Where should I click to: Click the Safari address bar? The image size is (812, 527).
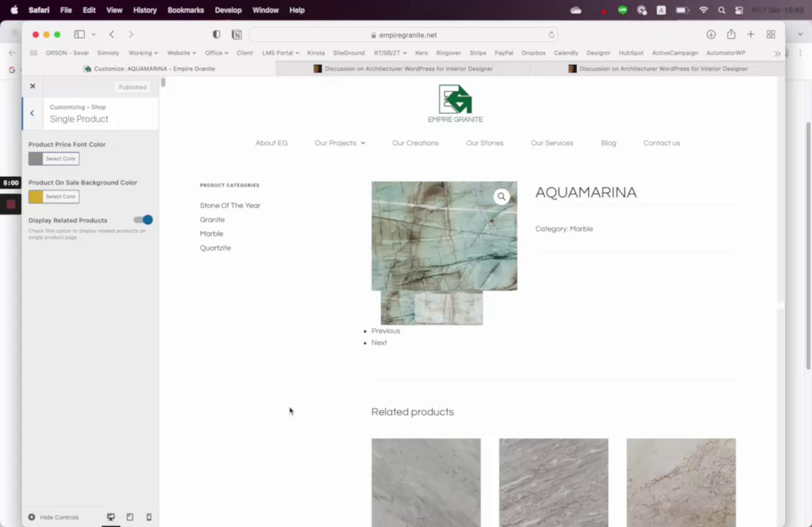click(403, 34)
